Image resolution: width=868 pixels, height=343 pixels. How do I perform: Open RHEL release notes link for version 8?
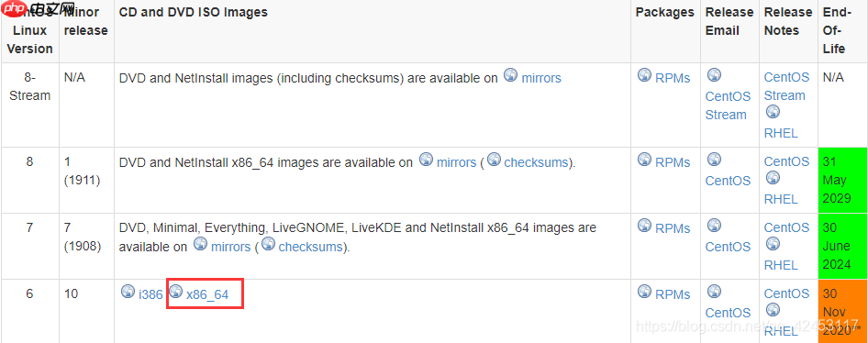(x=781, y=199)
